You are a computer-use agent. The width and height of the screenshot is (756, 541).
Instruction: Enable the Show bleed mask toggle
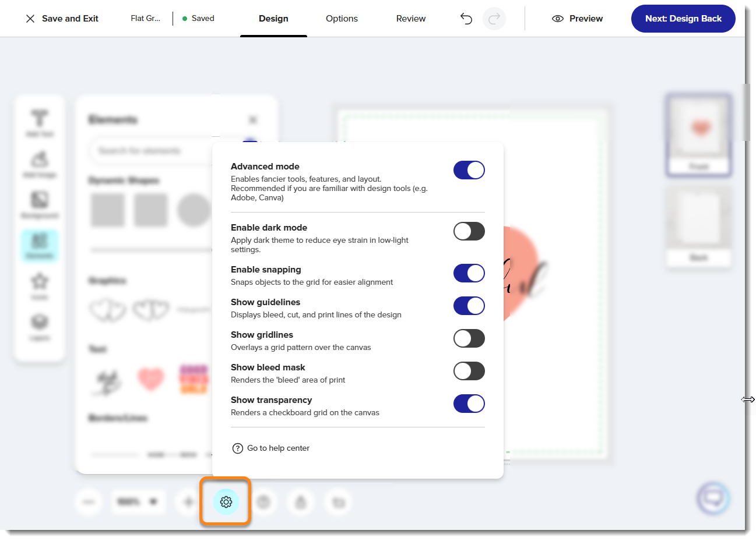(x=469, y=371)
